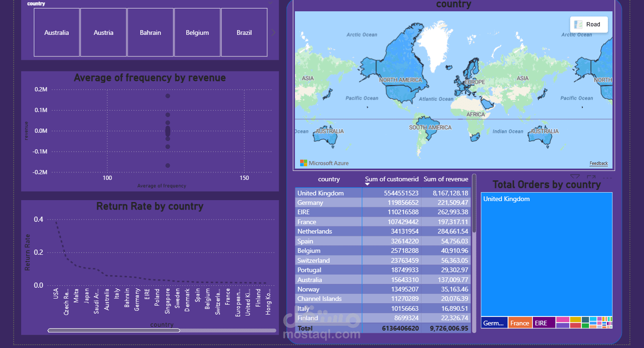This screenshot has height=348, width=644.
Task: Click top scatter point near 0.2M revenue
Action: (x=167, y=96)
